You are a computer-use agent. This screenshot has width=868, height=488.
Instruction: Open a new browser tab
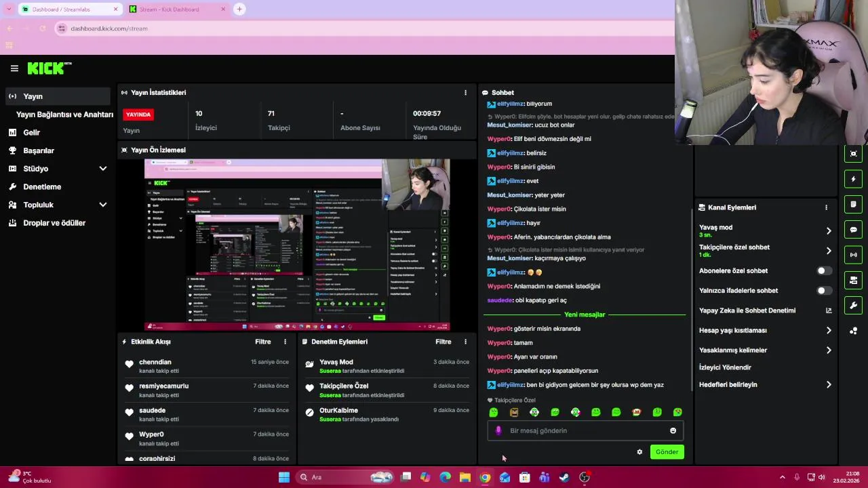coord(239,9)
